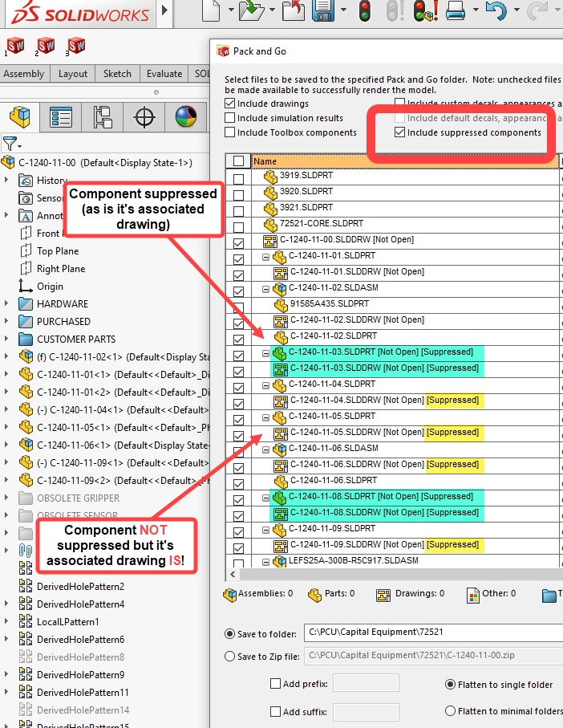Select 72521-CORE.SLDPRT row name

point(322,223)
